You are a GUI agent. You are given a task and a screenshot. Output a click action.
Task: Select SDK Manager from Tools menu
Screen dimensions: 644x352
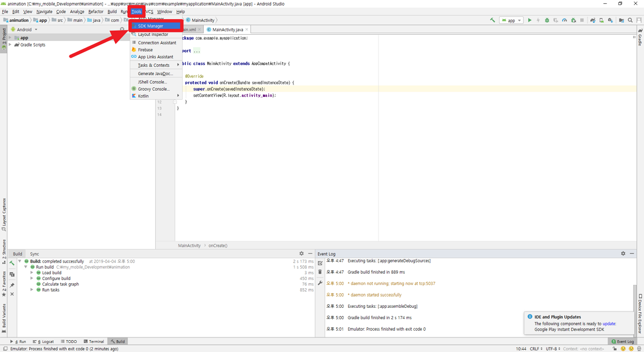(x=156, y=26)
